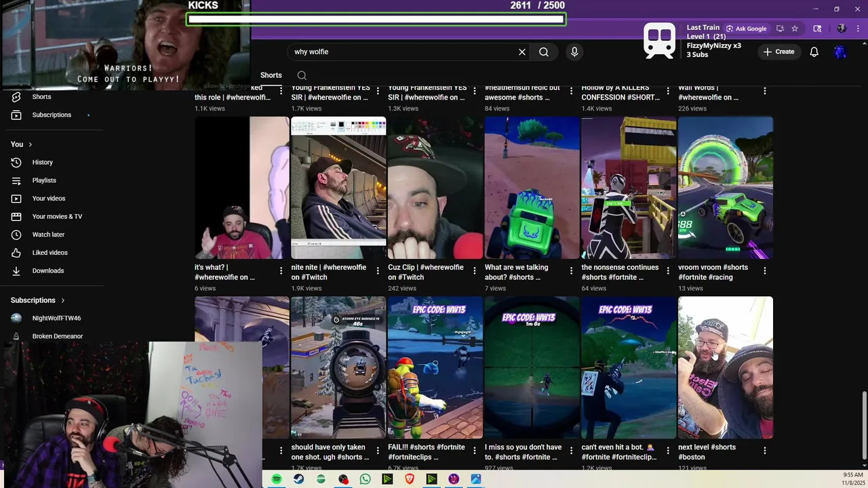Open more options for 'I miss so you don't have to' short
This screenshot has width=868, height=488.
pos(572,450)
